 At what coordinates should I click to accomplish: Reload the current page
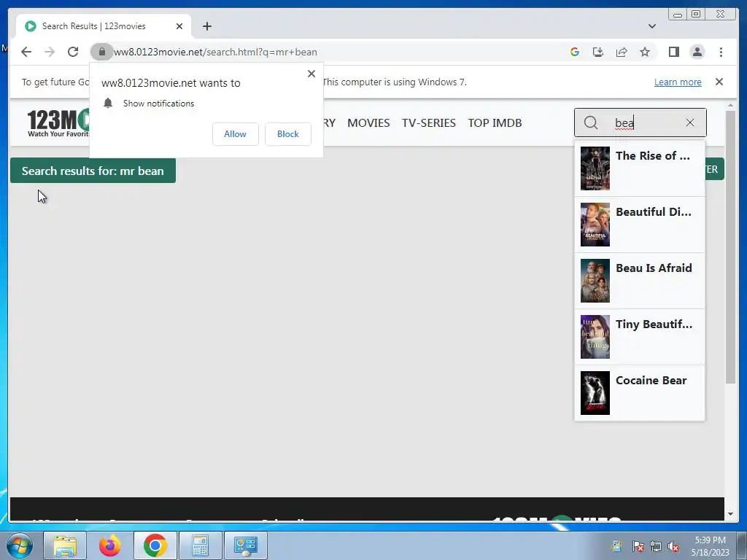point(73,52)
